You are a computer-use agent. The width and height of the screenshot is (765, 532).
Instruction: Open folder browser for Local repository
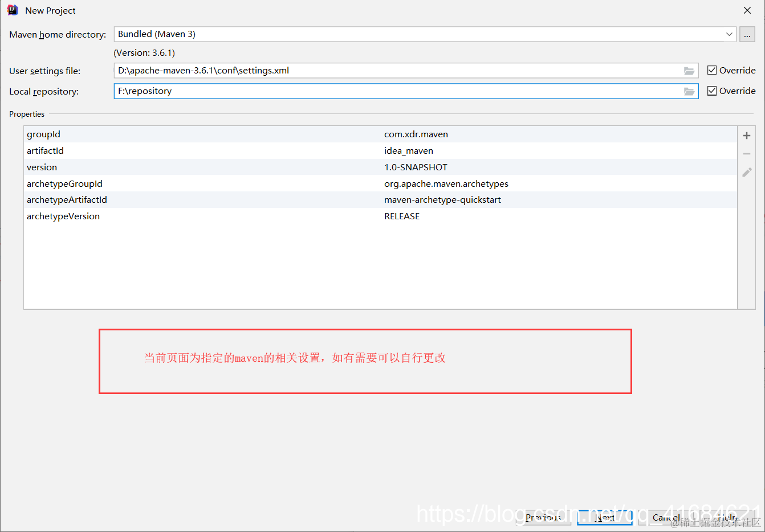(x=689, y=91)
